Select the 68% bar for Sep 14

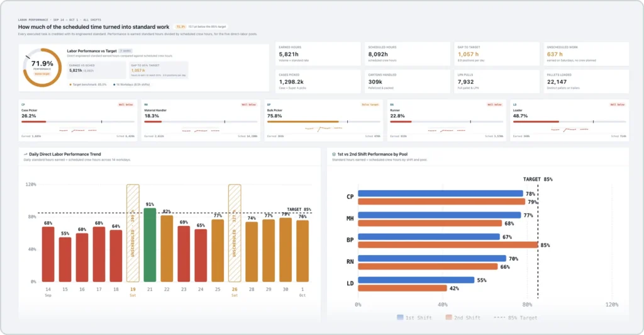pos(48,254)
